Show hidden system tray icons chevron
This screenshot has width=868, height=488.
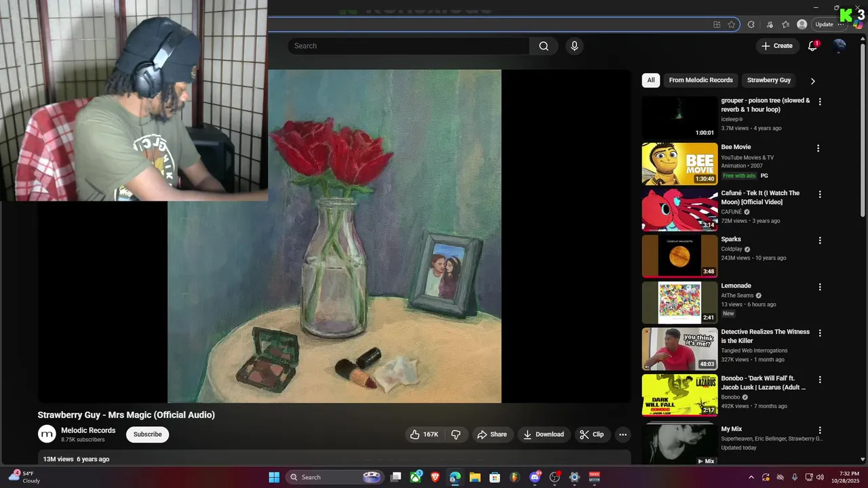[751, 477]
